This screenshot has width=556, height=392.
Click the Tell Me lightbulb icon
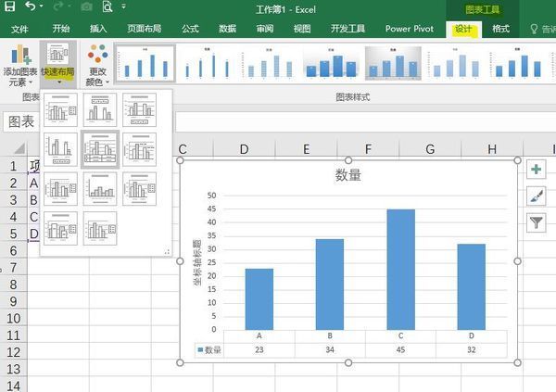[x=534, y=29]
